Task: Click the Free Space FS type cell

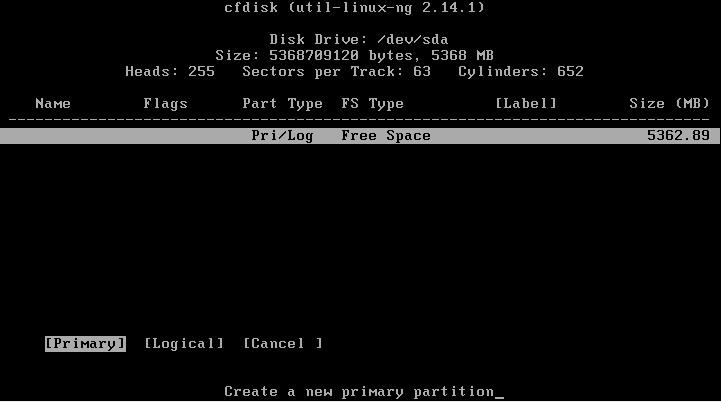Action: pyautogui.click(x=386, y=136)
